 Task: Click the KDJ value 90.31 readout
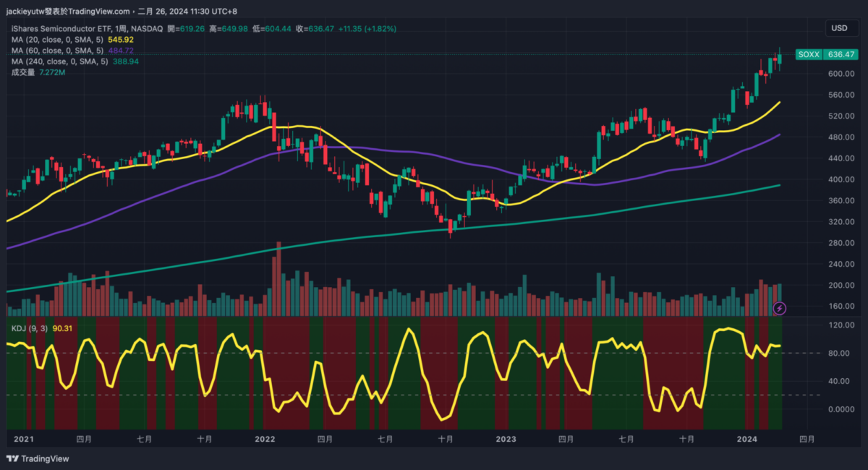(62, 328)
